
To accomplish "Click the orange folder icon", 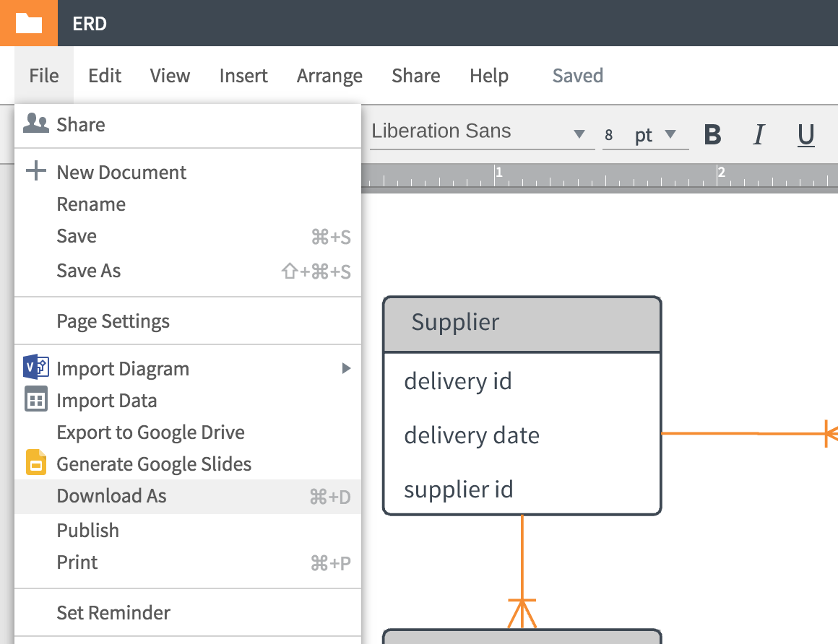I will click(x=29, y=23).
